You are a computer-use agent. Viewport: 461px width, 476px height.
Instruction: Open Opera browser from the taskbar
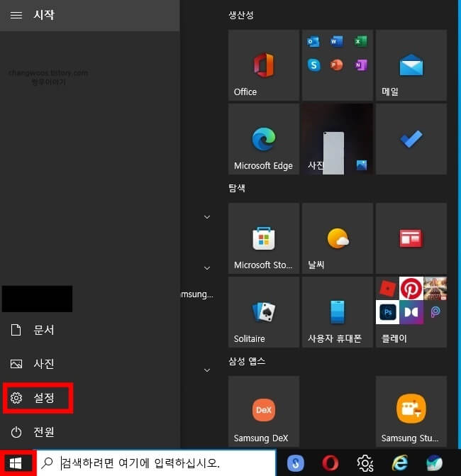331,463
